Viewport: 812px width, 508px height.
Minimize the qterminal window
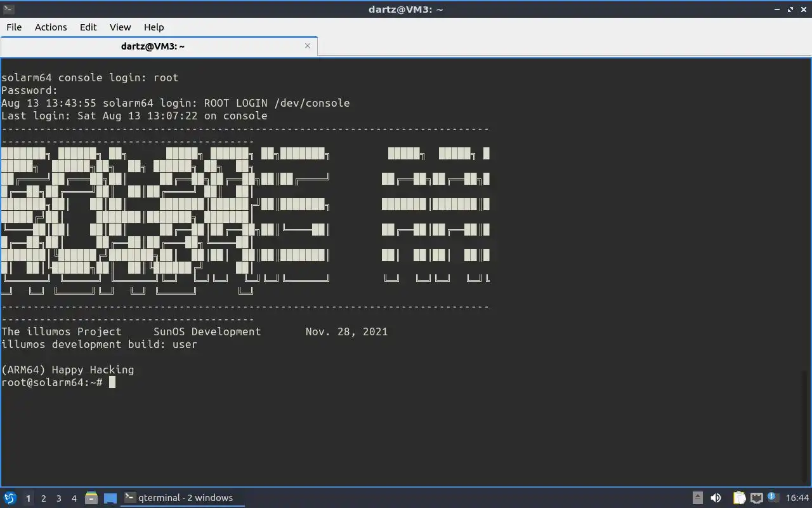pos(778,9)
